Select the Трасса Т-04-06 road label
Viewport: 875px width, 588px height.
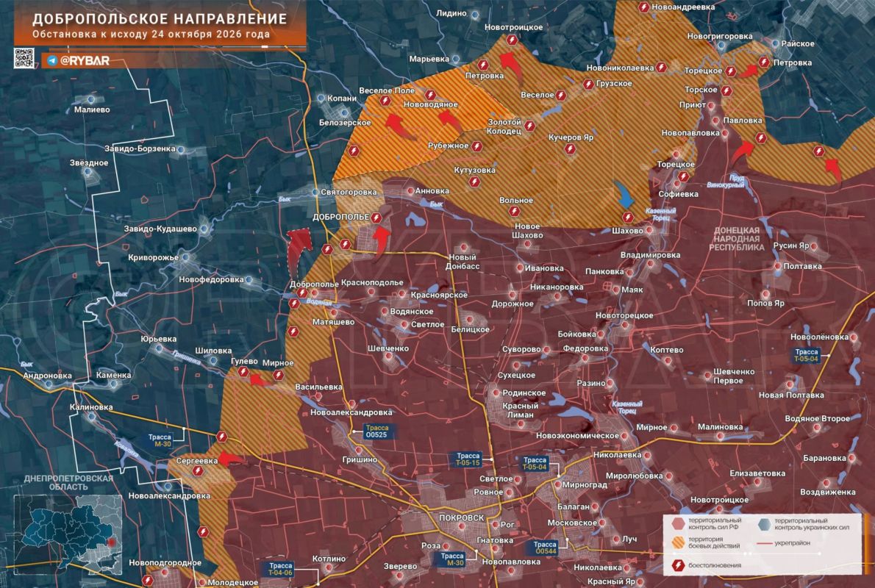tap(280, 569)
